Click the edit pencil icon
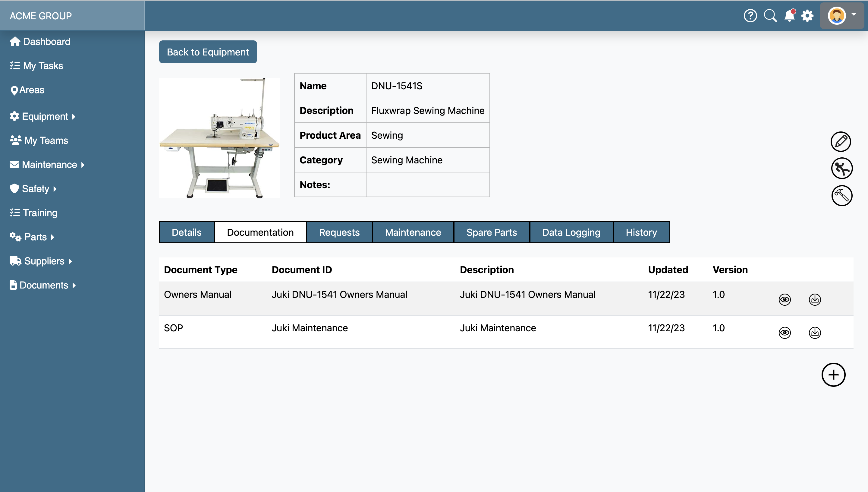868x492 pixels. pyautogui.click(x=840, y=141)
